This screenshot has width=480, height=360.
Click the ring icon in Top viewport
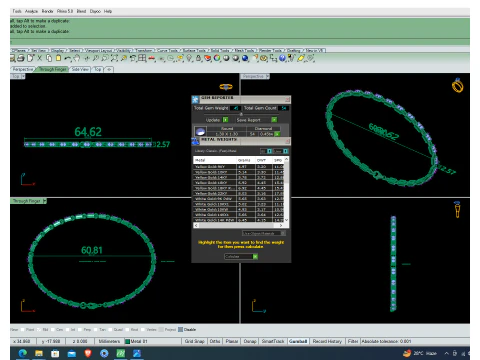(x=226, y=87)
